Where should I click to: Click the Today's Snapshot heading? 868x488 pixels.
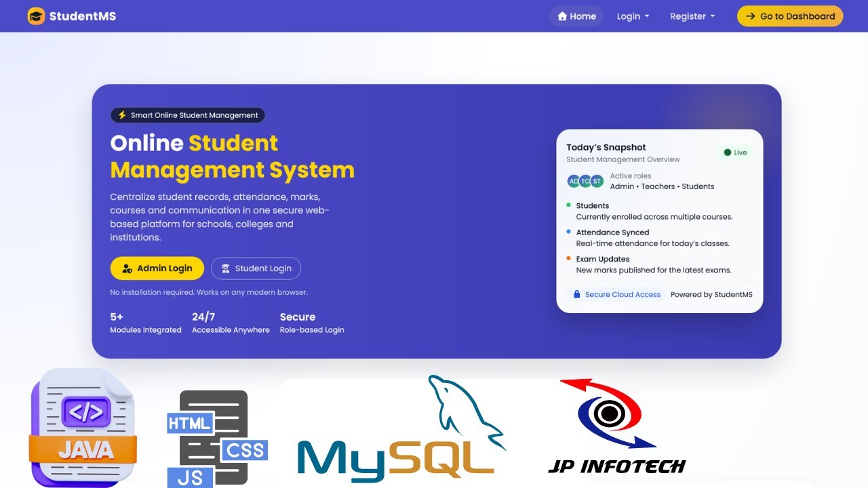point(606,147)
